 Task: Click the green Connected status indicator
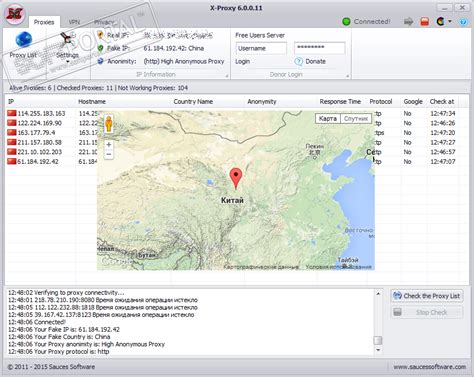pyautogui.click(x=346, y=22)
